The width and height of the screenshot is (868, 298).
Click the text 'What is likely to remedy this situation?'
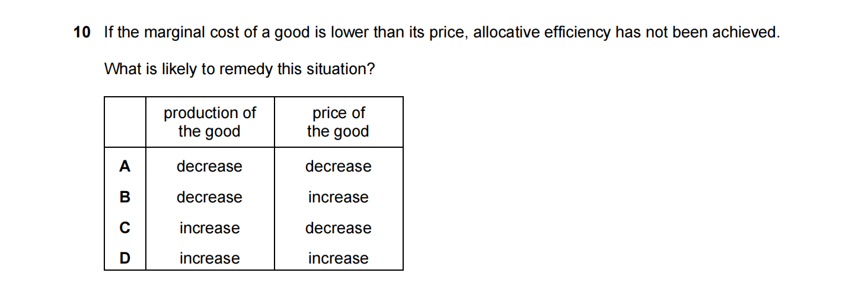click(240, 69)
